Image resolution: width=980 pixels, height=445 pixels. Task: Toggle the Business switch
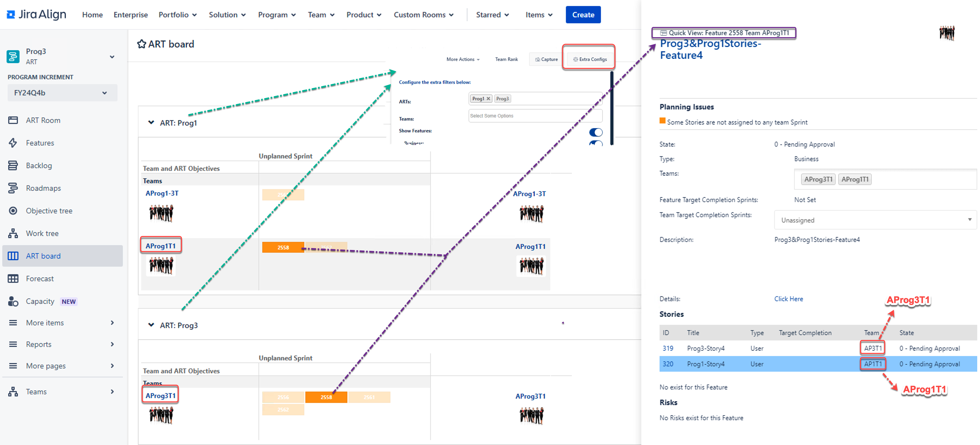(595, 143)
